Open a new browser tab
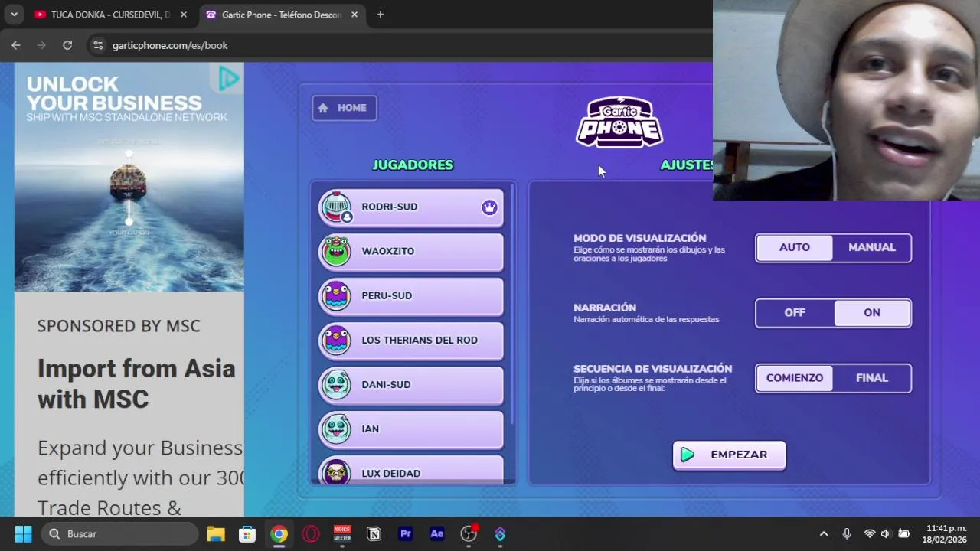 [380, 15]
